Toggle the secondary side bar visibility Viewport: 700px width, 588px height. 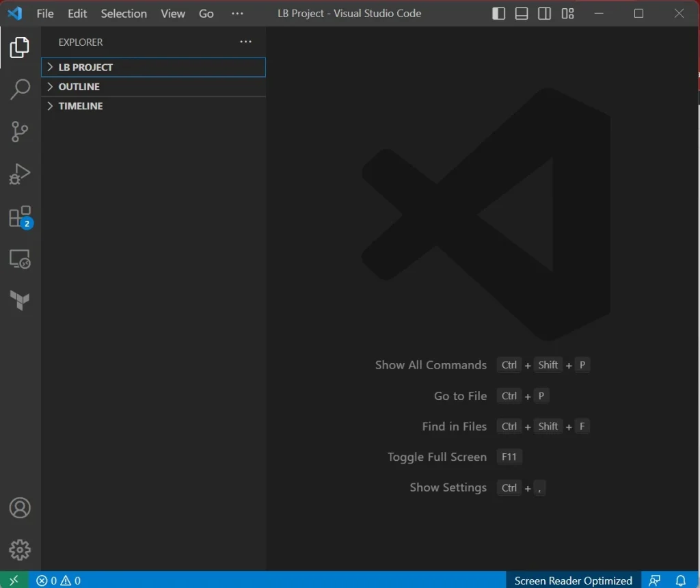(544, 13)
